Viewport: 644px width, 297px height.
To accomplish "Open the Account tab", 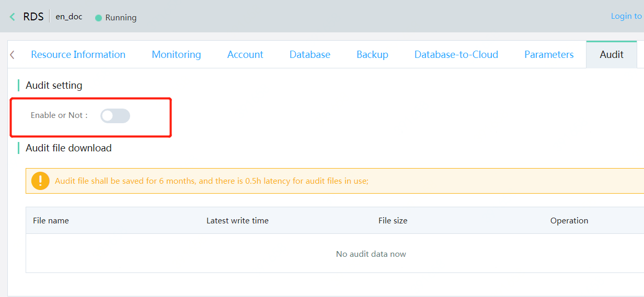I will point(245,54).
